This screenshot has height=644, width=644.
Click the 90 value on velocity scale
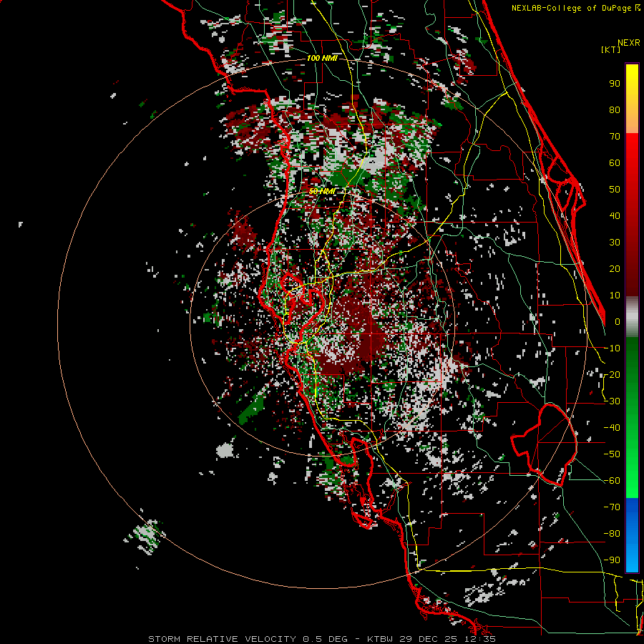[x=615, y=84]
